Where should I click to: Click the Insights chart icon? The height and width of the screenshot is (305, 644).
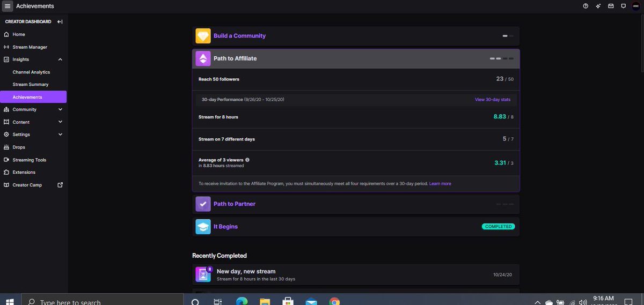pos(6,59)
